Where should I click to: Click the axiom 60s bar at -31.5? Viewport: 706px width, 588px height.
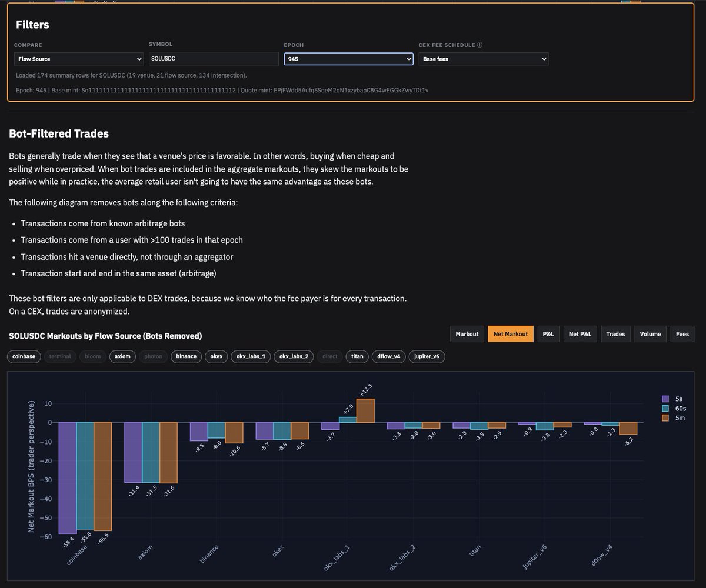(151, 452)
